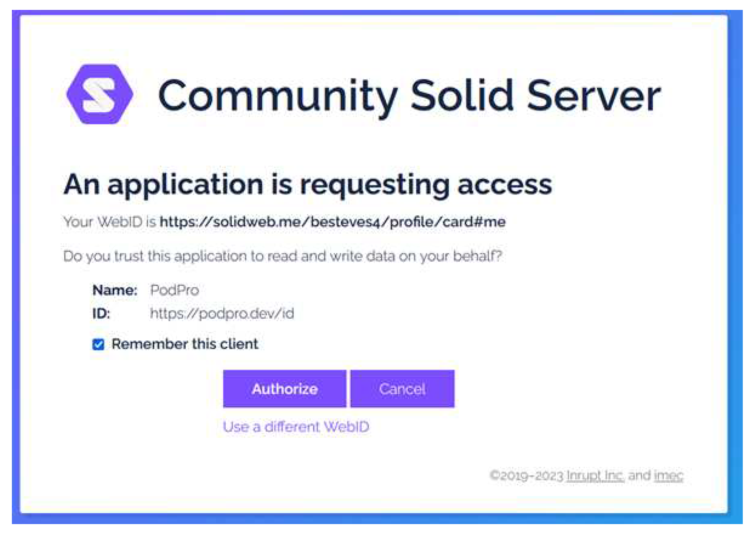Open the "Use a different WebID" link
Screen dimensions: 756x533
[296, 427]
